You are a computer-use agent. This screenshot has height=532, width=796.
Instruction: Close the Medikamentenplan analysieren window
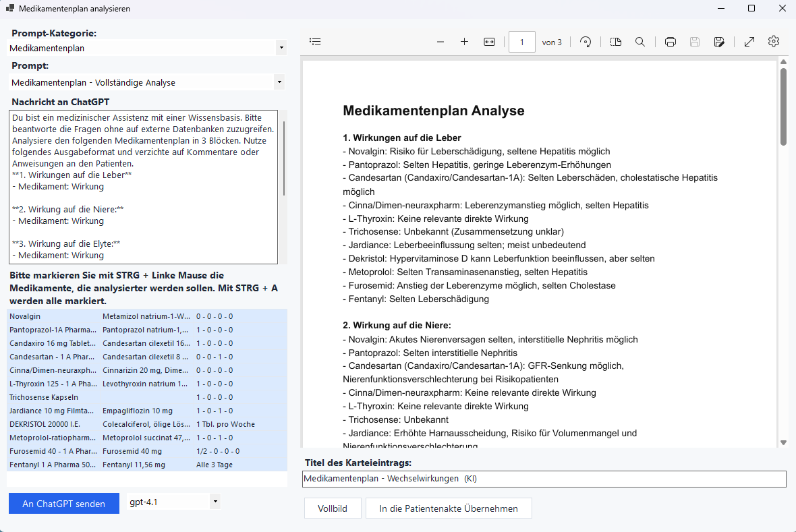click(783, 8)
